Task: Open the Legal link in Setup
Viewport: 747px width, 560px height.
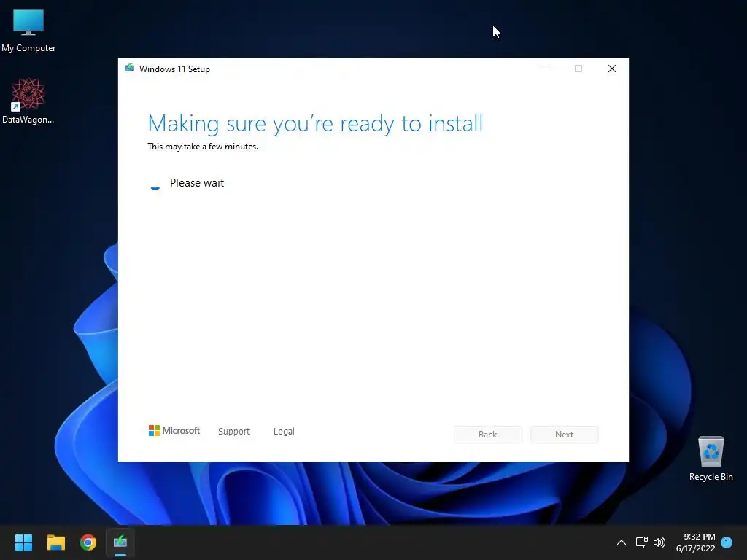Action: pyautogui.click(x=284, y=432)
